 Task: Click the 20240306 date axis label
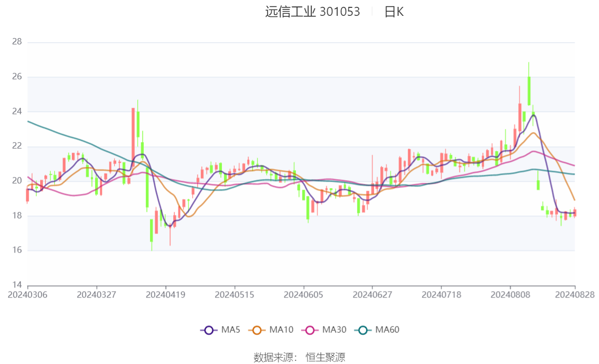point(27,295)
